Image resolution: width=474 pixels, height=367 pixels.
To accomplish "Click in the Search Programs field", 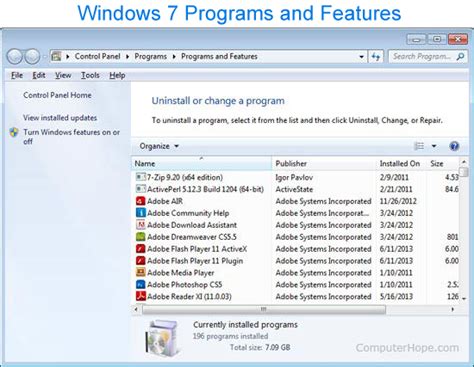I will click(422, 56).
